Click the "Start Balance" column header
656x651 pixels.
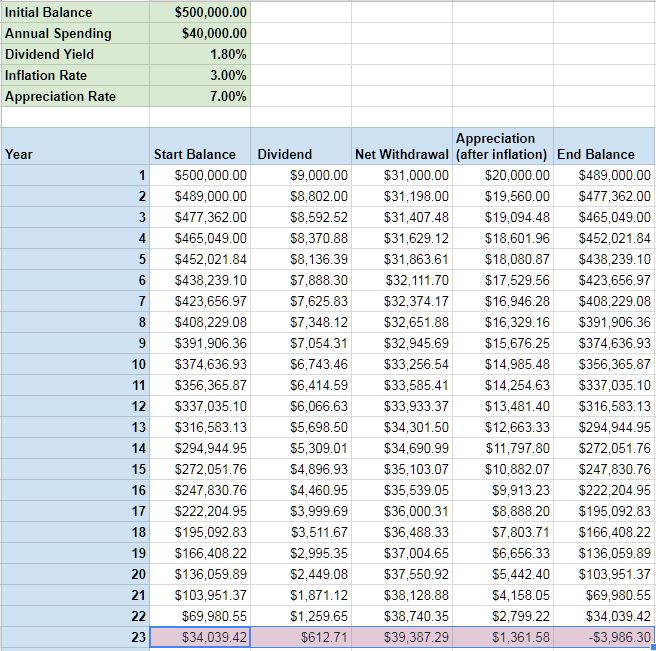pyautogui.click(x=200, y=154)
